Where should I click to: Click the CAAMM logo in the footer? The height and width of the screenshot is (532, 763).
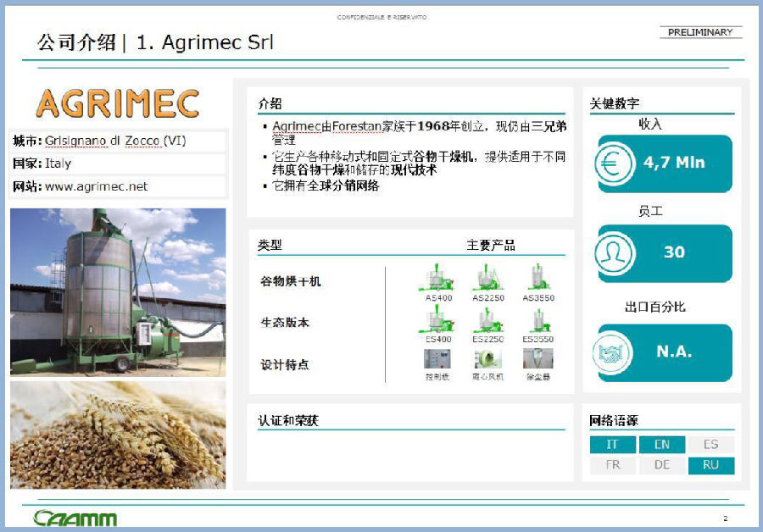pyautogui.click(x=75, y=518)
